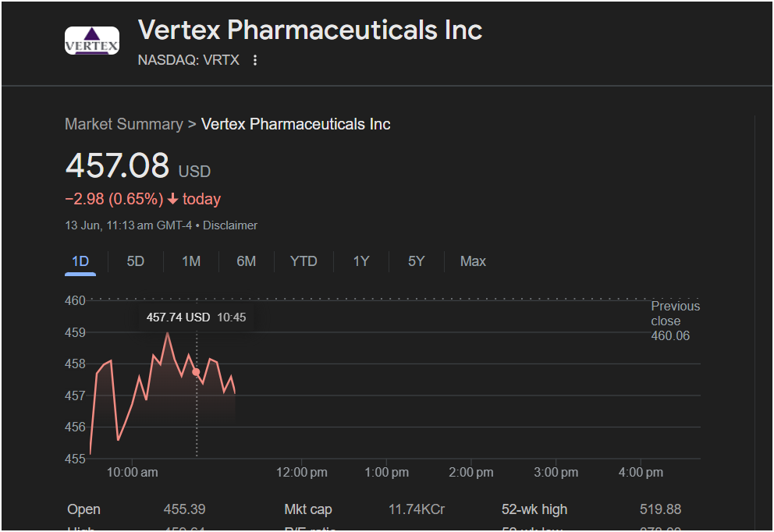Viewport: 774px width, 532px height.
Task: View the 1Y price history
Action: click(x=360, y=261)
